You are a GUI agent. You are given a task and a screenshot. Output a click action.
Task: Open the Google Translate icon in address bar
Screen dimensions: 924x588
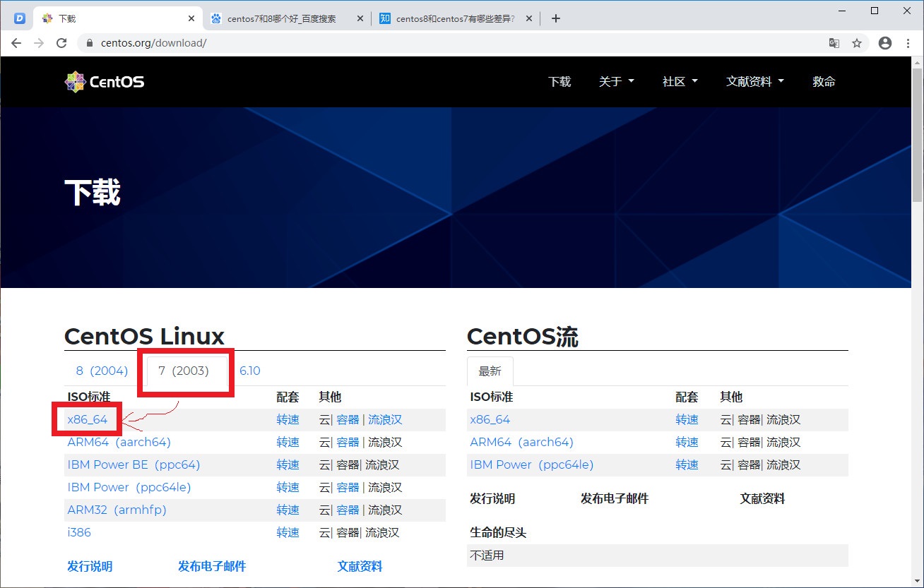click(834, 43)
